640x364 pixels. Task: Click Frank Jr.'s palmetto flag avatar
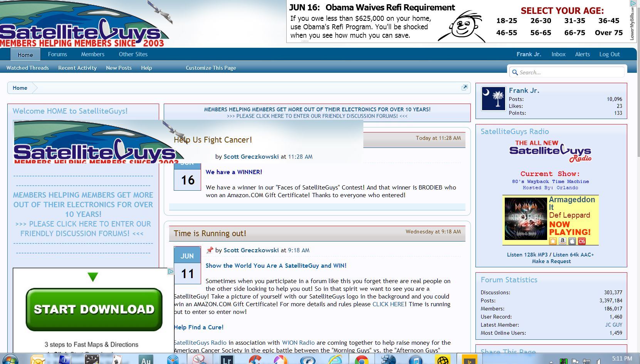click(x=494, y=99)
